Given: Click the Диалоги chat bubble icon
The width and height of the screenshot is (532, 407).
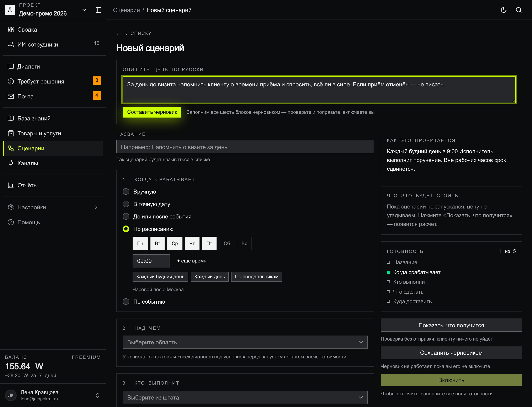Looking at the screenshot, I should click(11, 66).
